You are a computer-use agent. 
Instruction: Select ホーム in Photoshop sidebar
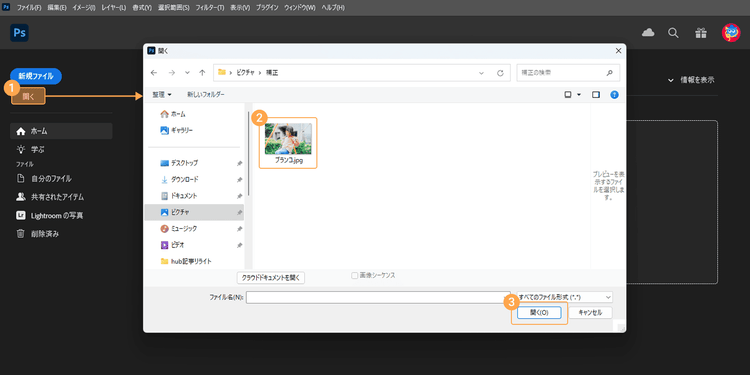point(61,131)
